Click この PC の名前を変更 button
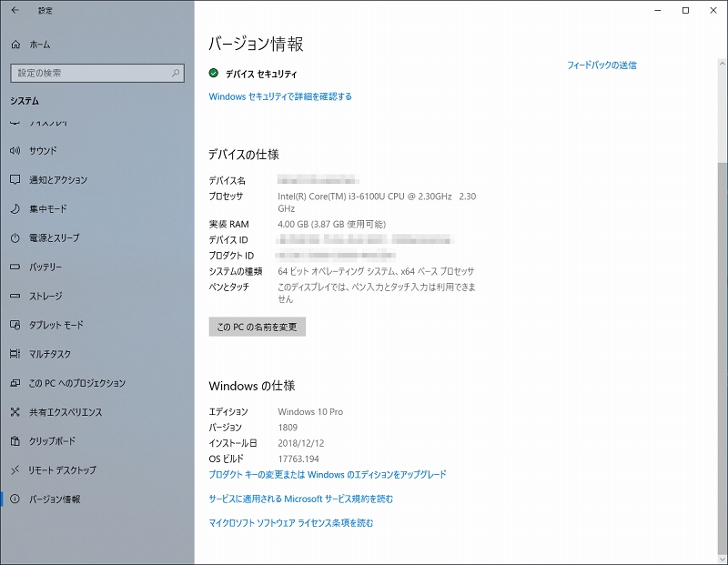Image resolution: width=728 pixels, height=565 pixels. pos(258,327)
